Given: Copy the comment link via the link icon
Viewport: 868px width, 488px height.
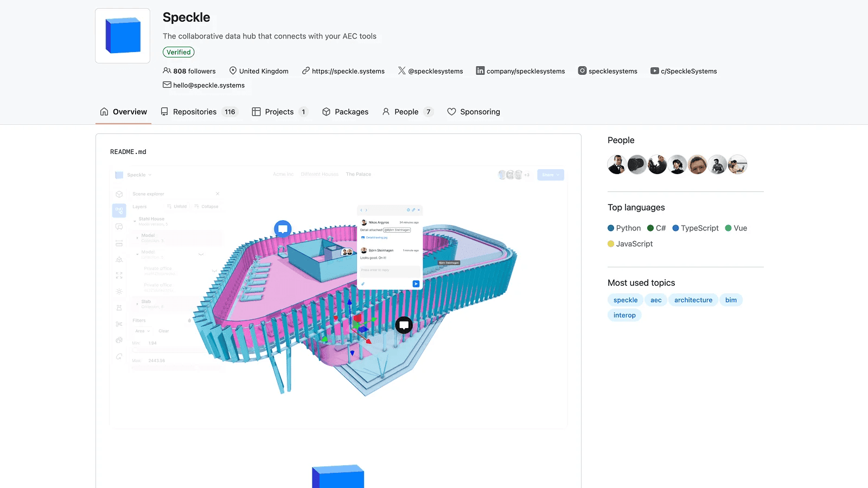Looking at the screenshot, I should click(x=413, y=210).
